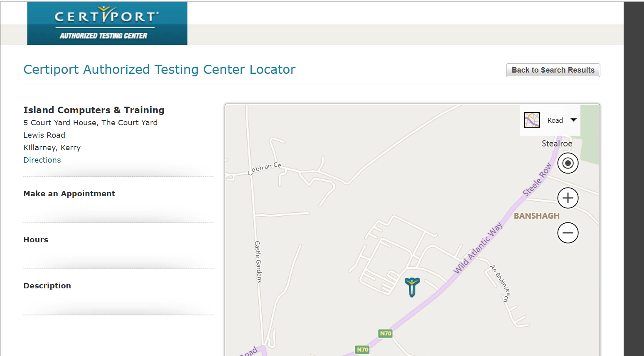The image size is (644, 356).
Task: Click the BANSHAGH label on the map
Action: (x=537, y=216)
